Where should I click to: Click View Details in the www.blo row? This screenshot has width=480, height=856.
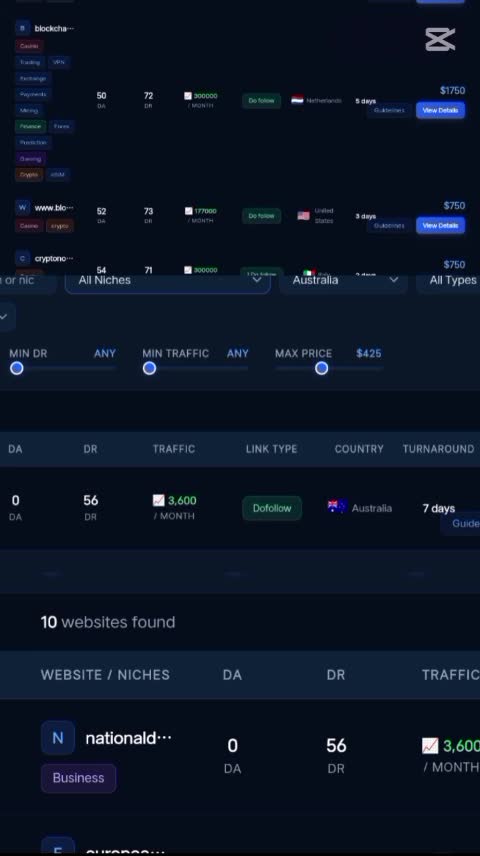click(x=440, y=225)
